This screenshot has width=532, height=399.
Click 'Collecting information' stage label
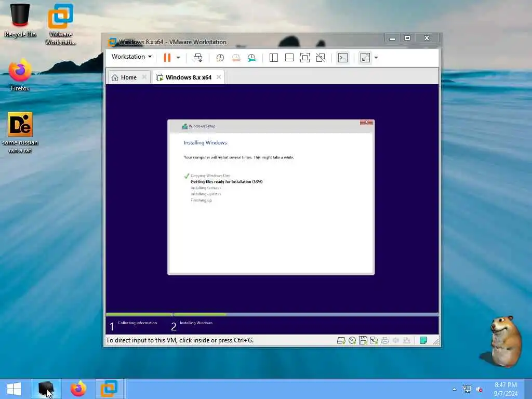[137, 323]
